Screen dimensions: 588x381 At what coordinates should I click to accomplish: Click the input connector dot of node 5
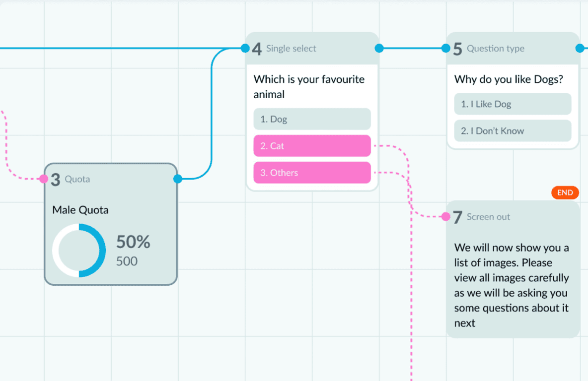446,48
